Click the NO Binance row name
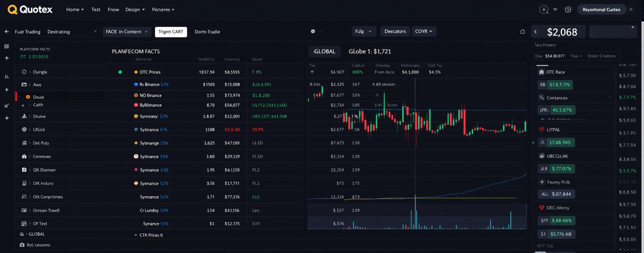The width and height of the screenshot is (644, 253). (x=151, y=95)
